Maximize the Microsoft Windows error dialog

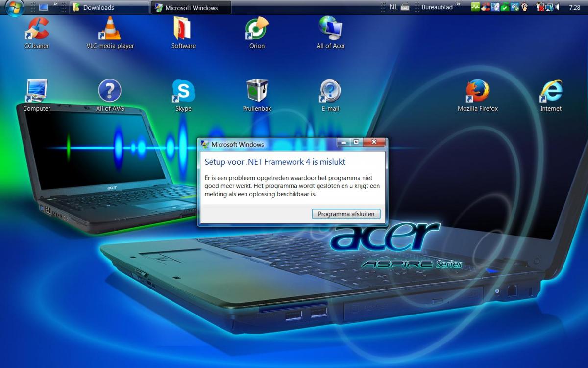click(x=357, y=142)
